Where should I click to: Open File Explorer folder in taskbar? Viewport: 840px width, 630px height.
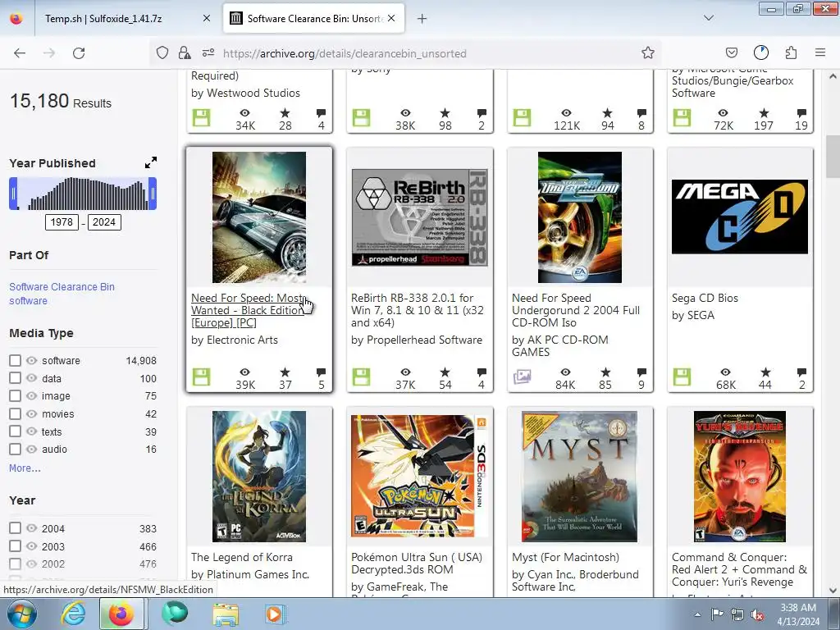226,614
